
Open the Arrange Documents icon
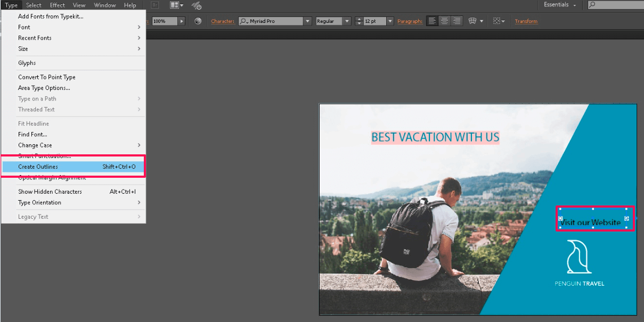point(173,5)
